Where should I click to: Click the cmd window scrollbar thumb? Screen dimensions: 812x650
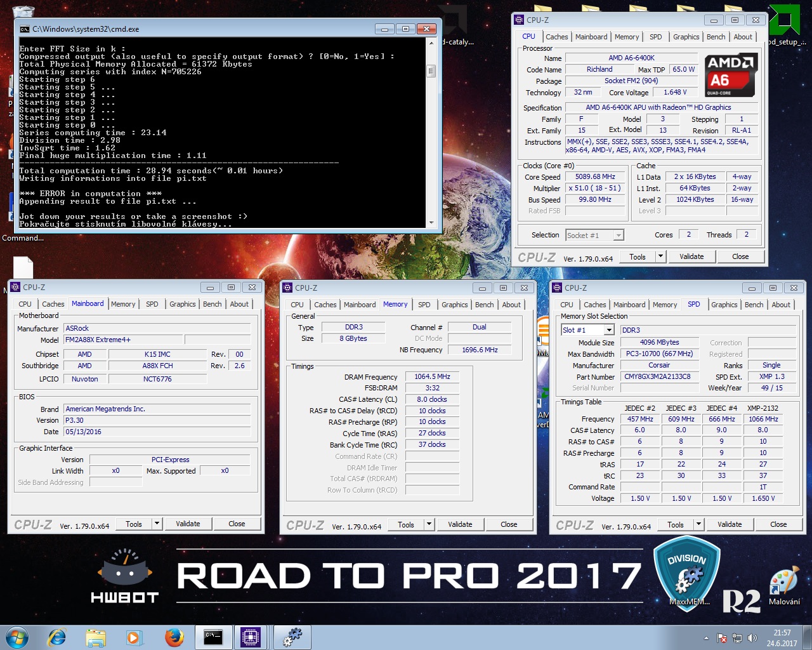coord(431,71)
